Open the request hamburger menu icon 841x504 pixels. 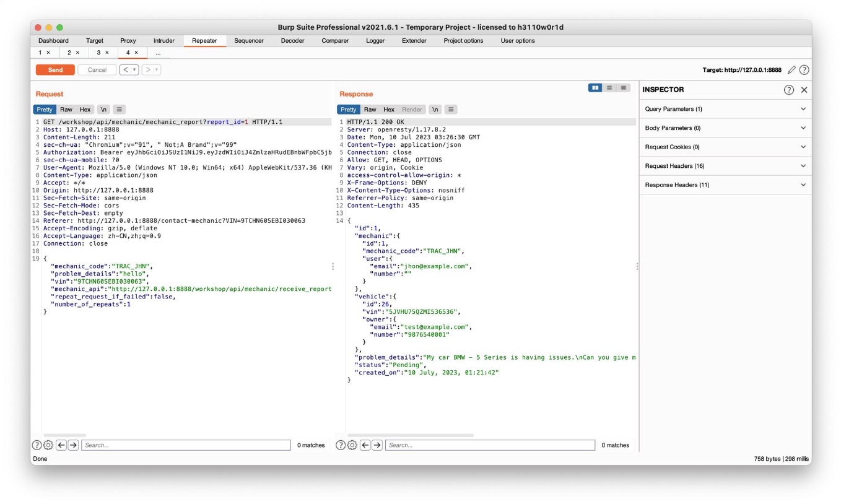(120, 110)
